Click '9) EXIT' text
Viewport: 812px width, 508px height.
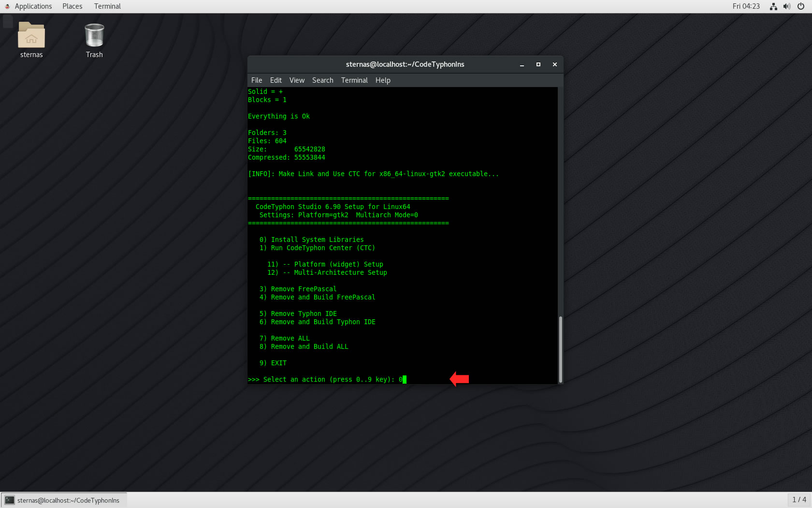point(273,363)
